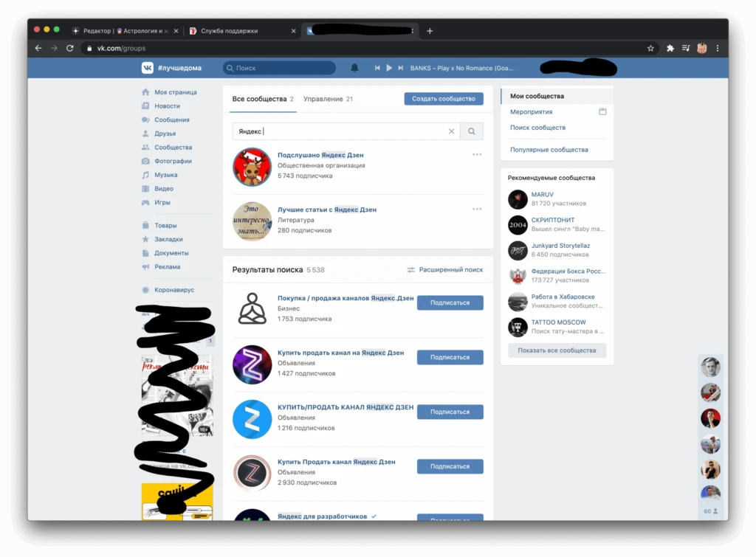Clear the Яндекс search query
Viewport: 756px width, 557px height.
point(451,131)
